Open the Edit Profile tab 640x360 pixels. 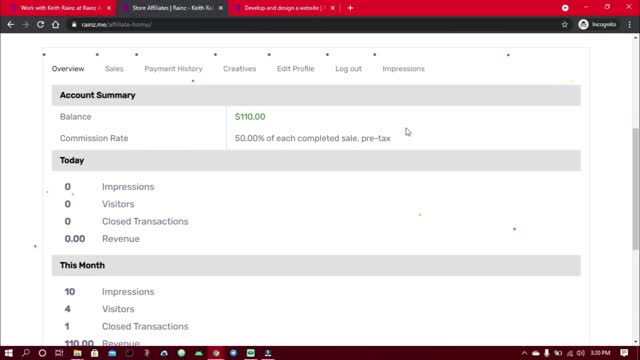pyautogui.click(x=296, y=69)
